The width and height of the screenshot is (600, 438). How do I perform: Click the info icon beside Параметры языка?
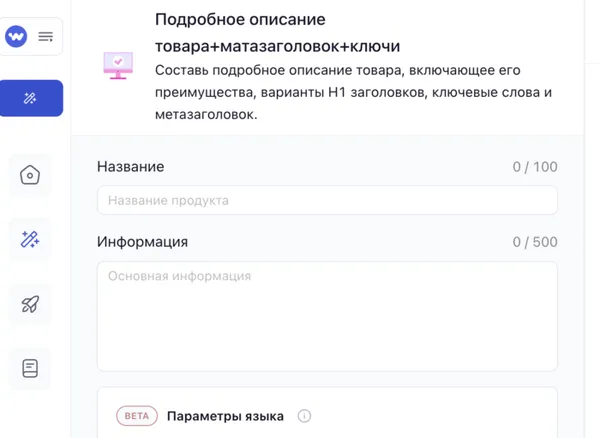304,416
